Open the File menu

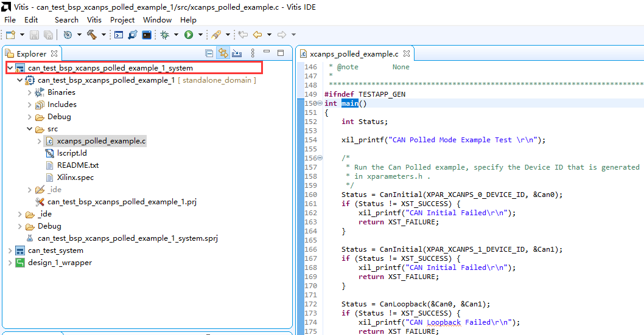click(x=10, y=19)
